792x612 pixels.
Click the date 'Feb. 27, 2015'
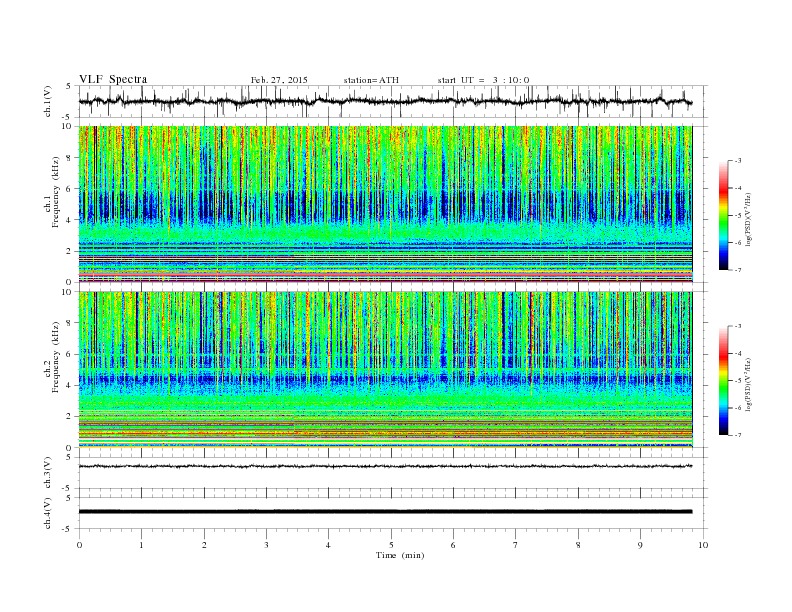point(279,80)
